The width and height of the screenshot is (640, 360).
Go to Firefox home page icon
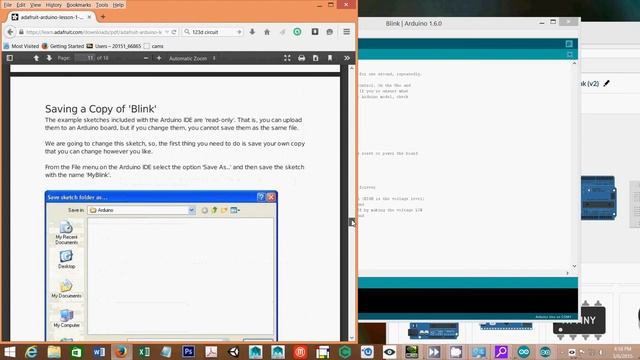coord(267,32)
